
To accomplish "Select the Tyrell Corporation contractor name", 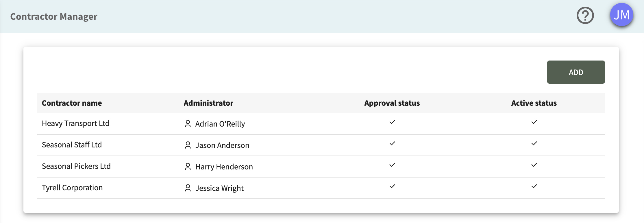I will pyautogui.click(x=72, y=188).
